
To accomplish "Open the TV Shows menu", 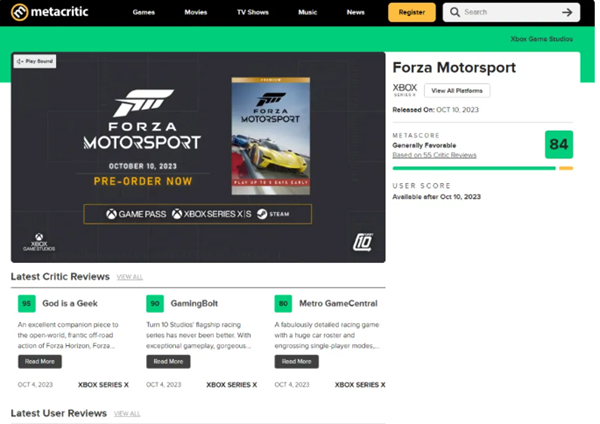I will pos(252,13).
